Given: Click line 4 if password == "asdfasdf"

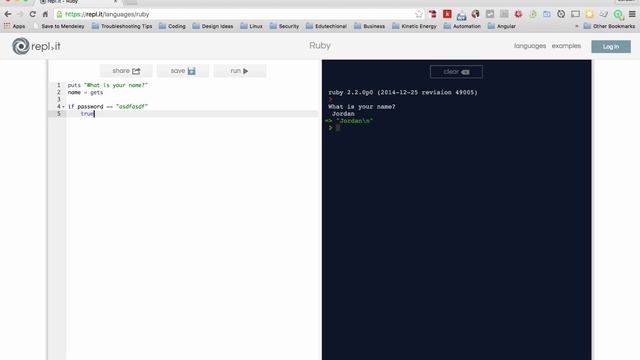Looking at the screenshot, I should pos(107,107).
